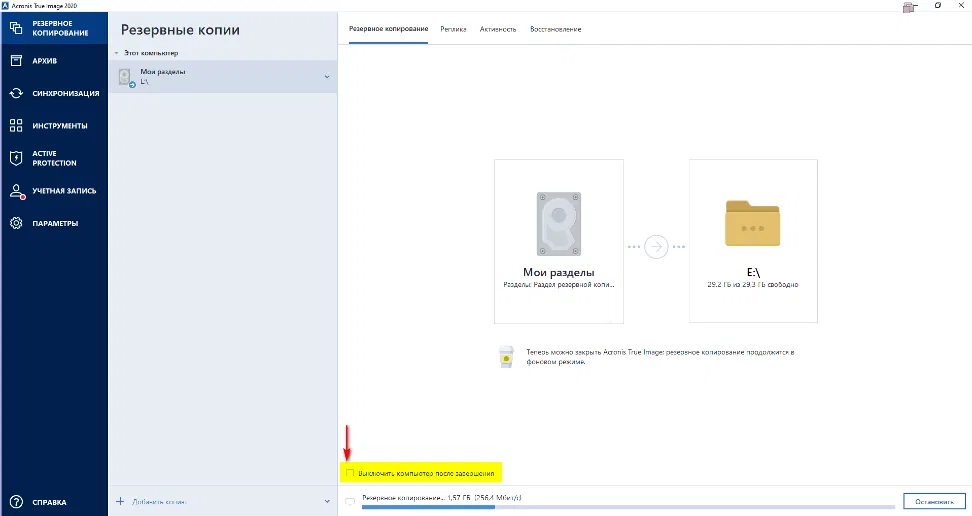Open the dropdown arrow next to Добавить копию
Viewport: 972px width, 516px height.
tap(327, 501)
